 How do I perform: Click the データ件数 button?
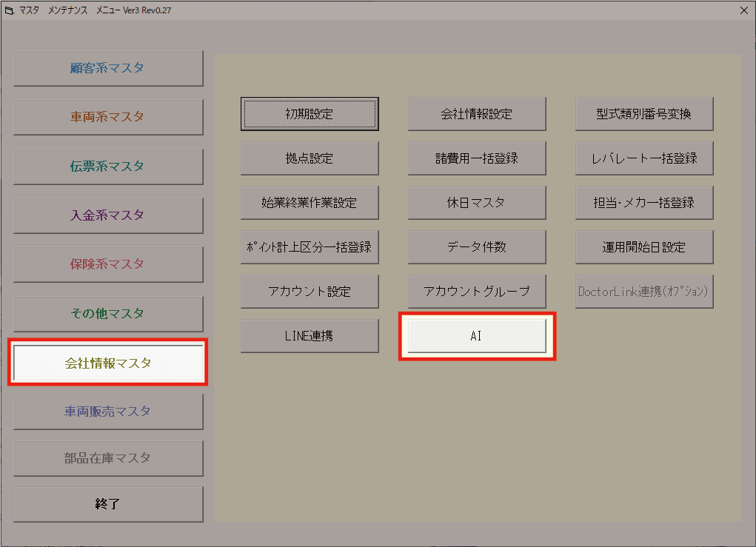[477, 247]
